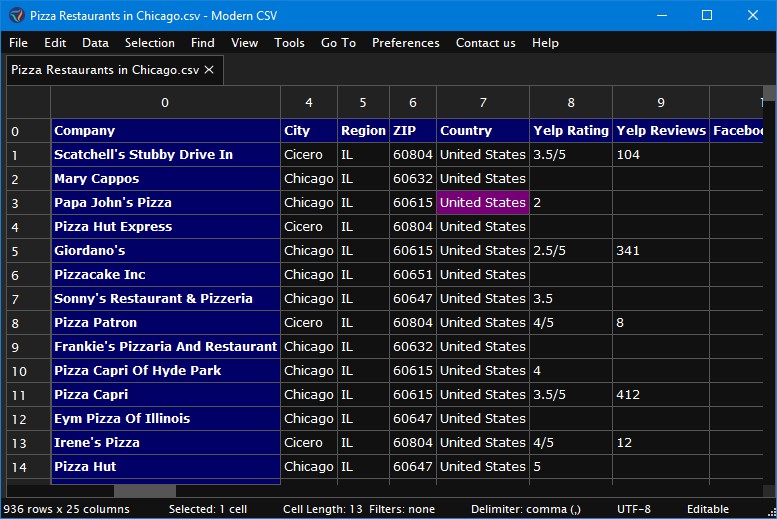The image size is (777, 519).
Task: Select the Pizza Patron cell
Action: (166, 323)
